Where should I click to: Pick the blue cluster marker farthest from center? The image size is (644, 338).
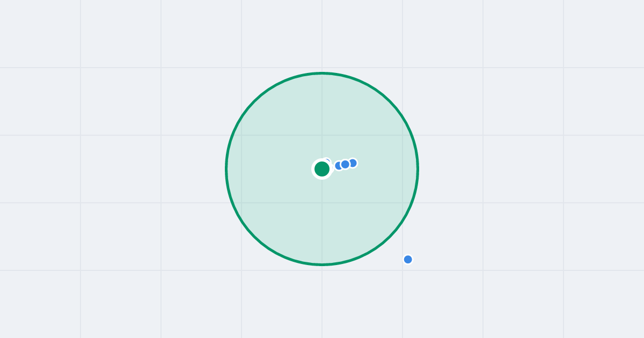(353, 163)
